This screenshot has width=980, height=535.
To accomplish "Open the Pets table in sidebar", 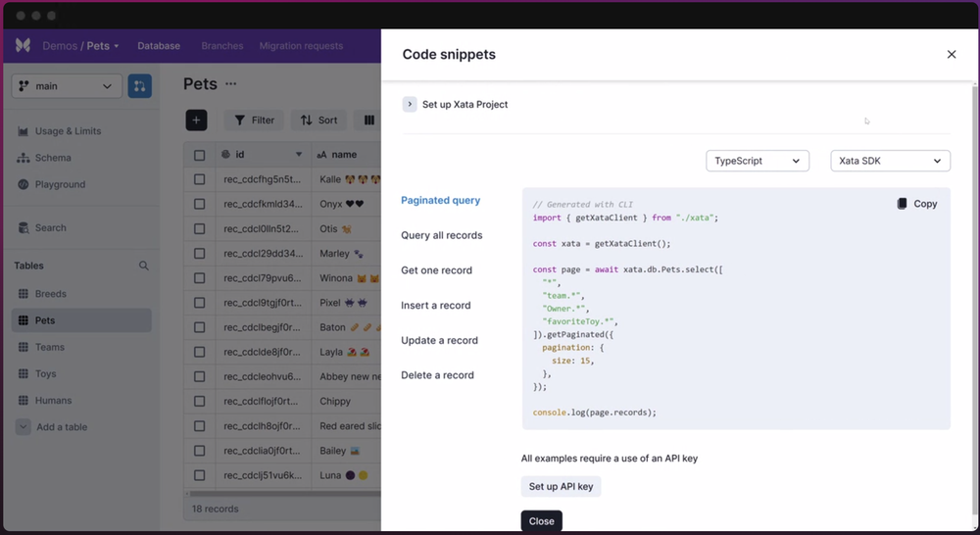I will coord(81,320).
